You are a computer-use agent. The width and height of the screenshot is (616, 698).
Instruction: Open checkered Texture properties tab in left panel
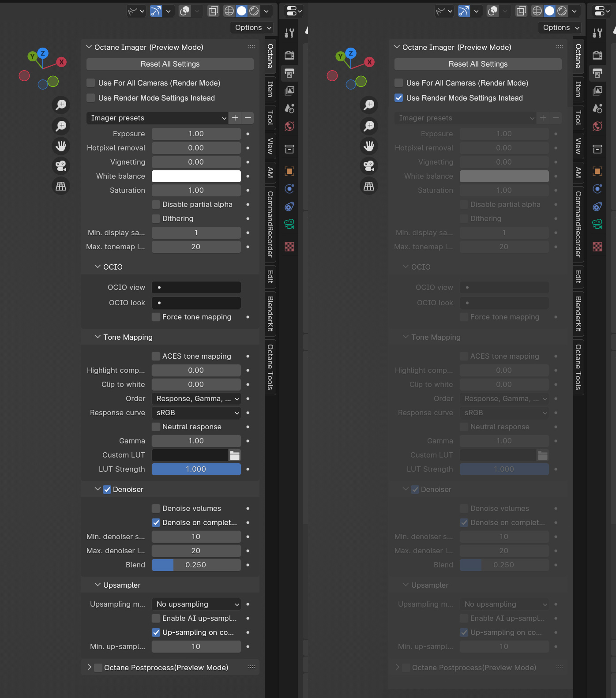pos(289,247)
